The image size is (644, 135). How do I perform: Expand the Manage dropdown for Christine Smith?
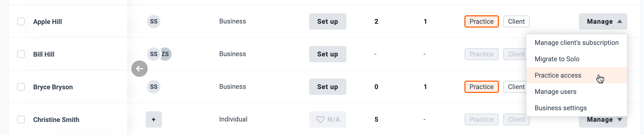(603, 122)
